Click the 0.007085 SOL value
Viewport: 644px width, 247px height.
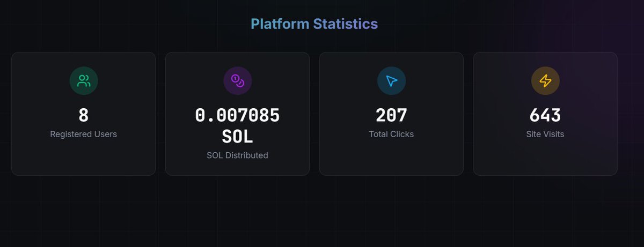point(237,125)
